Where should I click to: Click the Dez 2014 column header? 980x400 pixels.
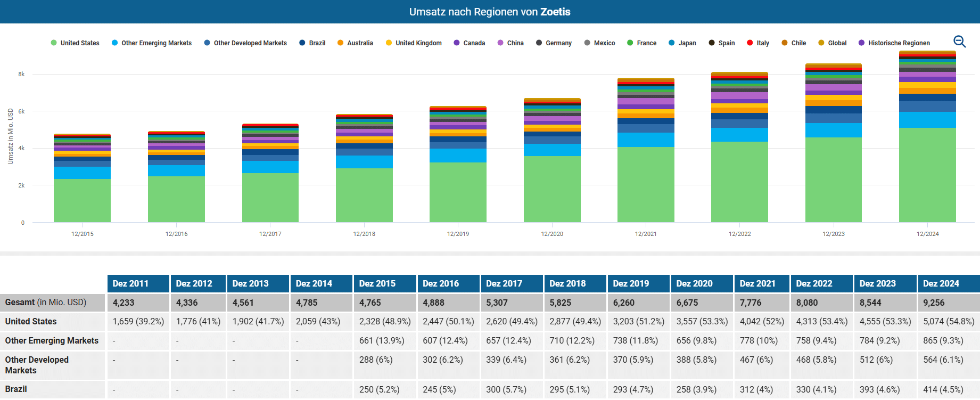[x=322, y=283]
